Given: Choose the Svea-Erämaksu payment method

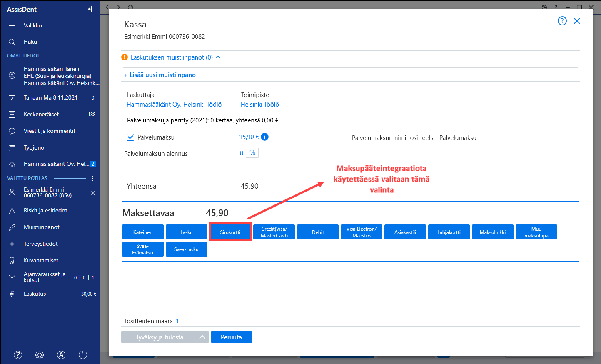Looking at the screenshot, I should point(143,249).
